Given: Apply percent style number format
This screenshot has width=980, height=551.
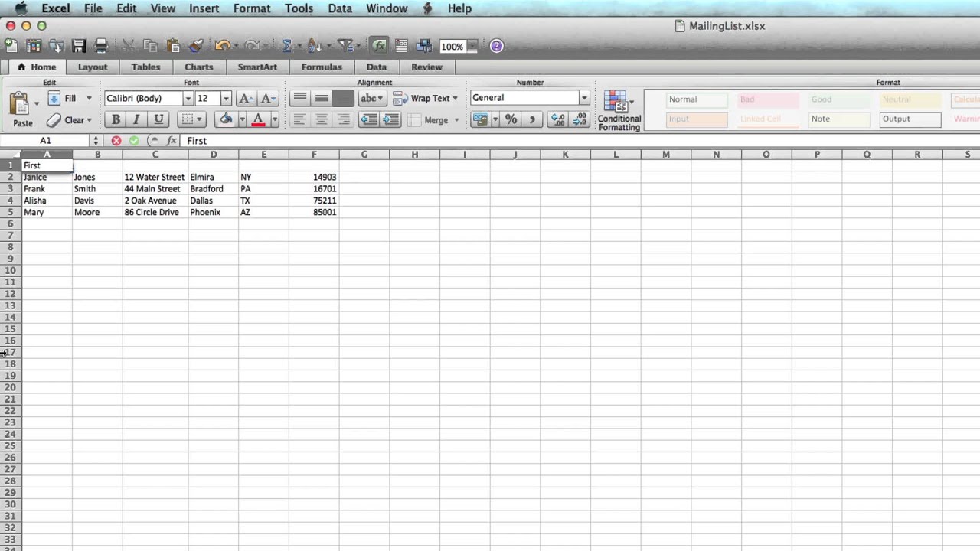Looking at the screenshot, I should [511, 119].
